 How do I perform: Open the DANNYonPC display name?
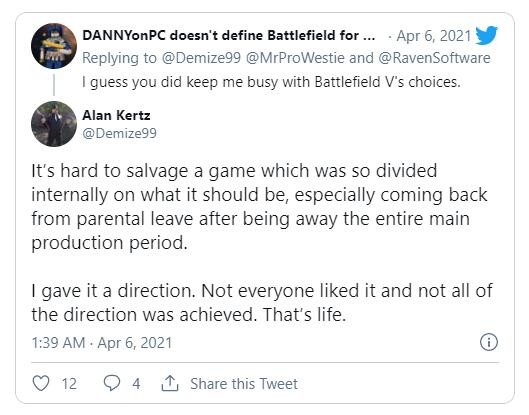229,35
